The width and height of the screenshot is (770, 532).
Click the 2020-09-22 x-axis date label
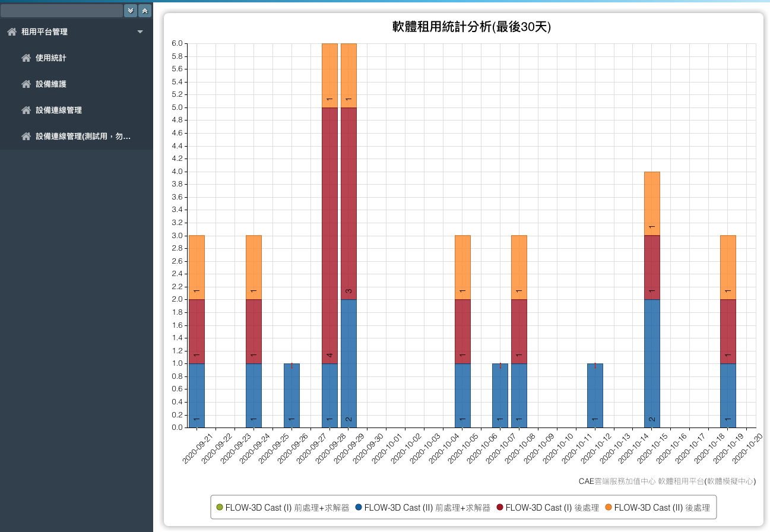click(x=217, y=449)
